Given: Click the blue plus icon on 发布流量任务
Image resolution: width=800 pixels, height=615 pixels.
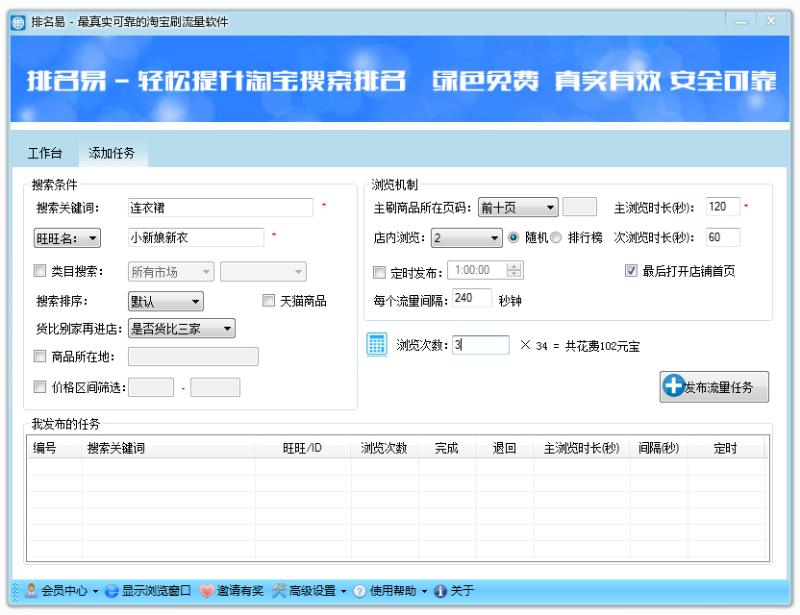Looking at the screenshot, I should click(x=673, y=385).
